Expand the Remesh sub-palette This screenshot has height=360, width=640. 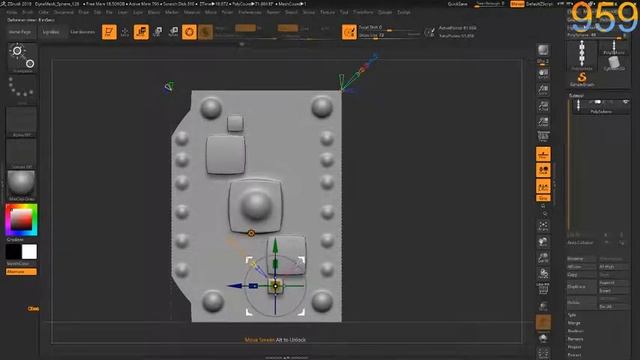click(576, 339)
